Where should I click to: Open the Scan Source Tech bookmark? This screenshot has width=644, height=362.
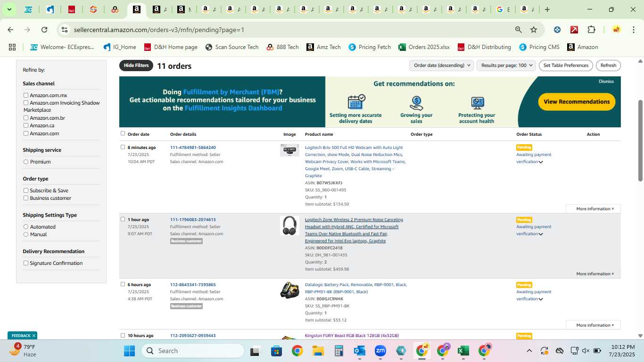pos(232,47)
